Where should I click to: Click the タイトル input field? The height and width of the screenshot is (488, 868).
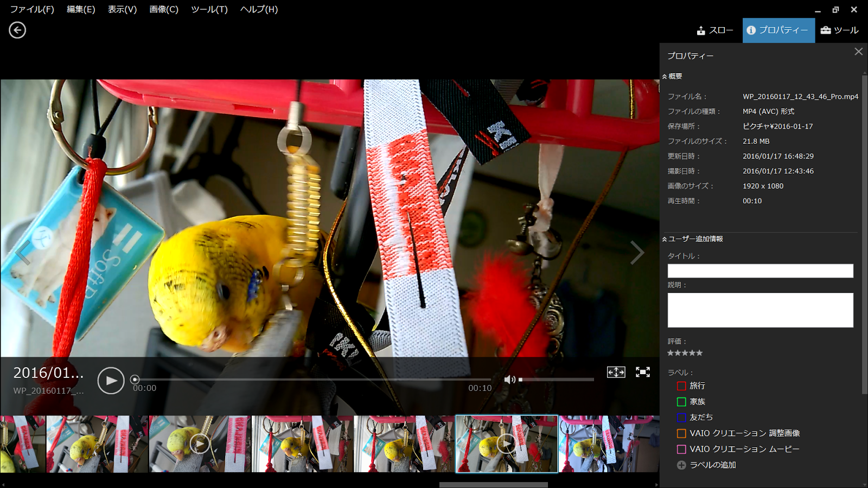760,271
